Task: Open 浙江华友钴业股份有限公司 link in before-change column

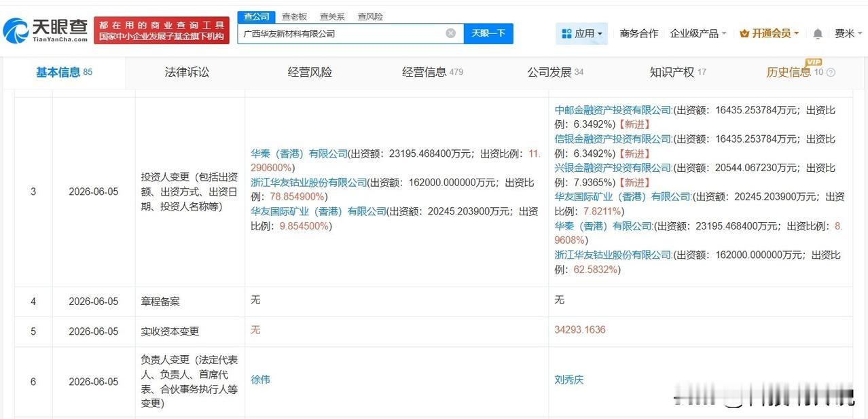Action: (309, 183)
